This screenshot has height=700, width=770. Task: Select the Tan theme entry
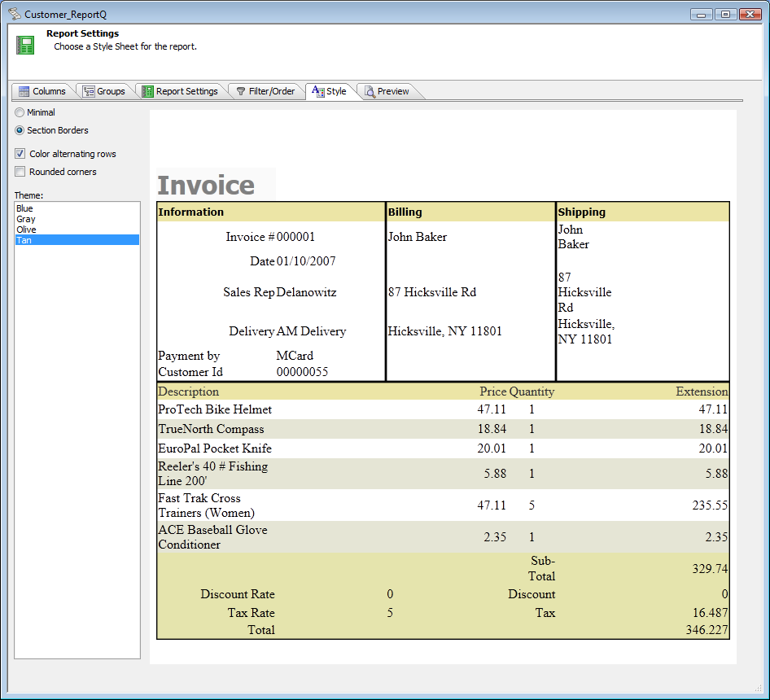tap(77, 240)
